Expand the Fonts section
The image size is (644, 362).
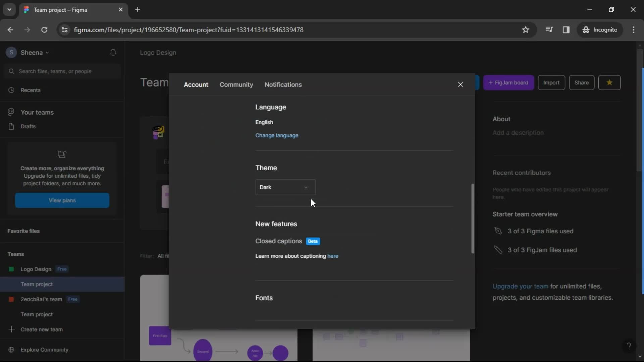pos(264,298)
